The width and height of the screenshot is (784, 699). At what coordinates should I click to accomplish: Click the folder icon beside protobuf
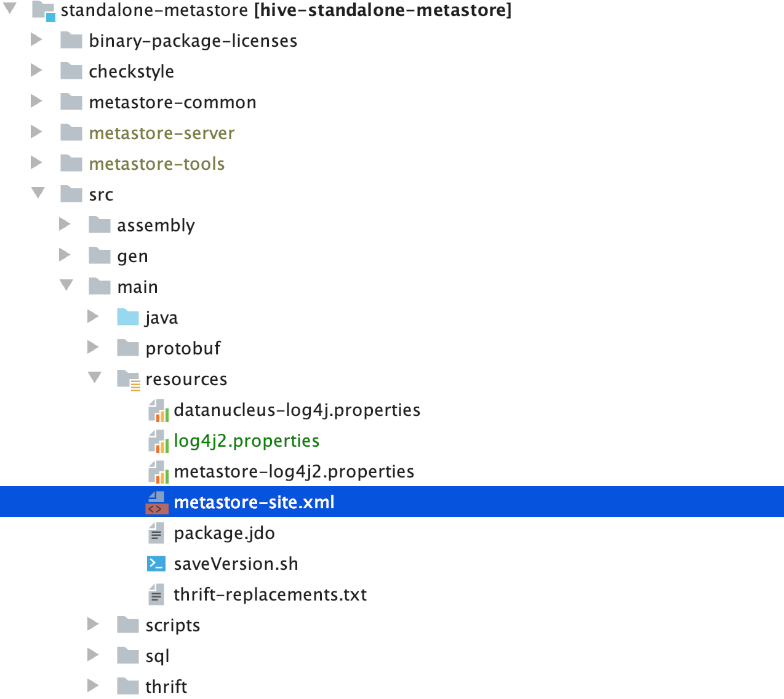[128, 348]
